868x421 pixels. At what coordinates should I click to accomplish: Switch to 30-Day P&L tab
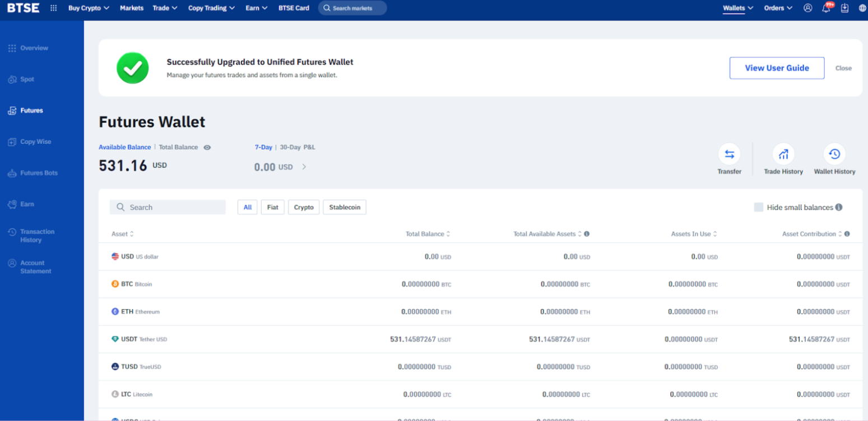290,147
